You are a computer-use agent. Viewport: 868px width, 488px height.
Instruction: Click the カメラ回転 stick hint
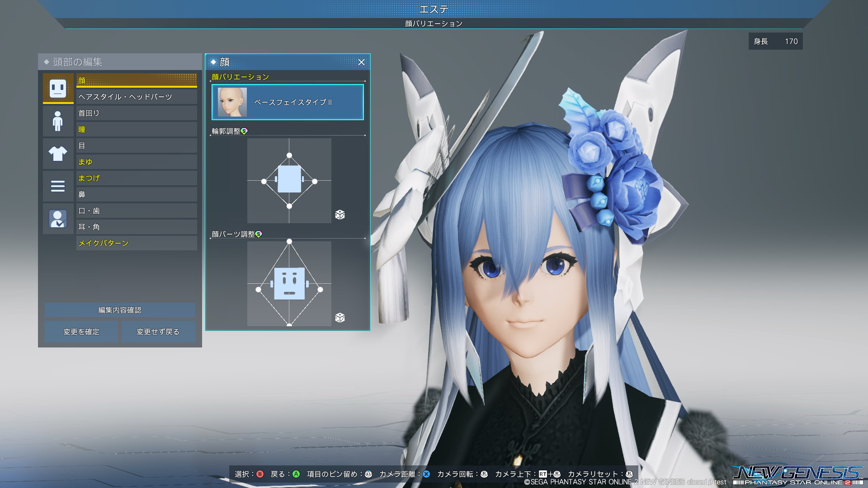[x=462, y=474]
